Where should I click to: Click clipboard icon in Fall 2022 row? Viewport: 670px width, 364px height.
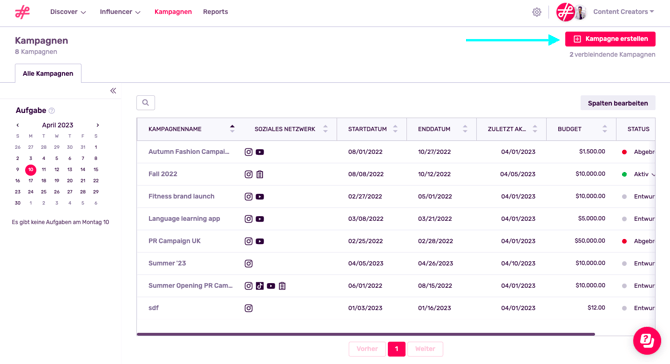coord(260,174)
